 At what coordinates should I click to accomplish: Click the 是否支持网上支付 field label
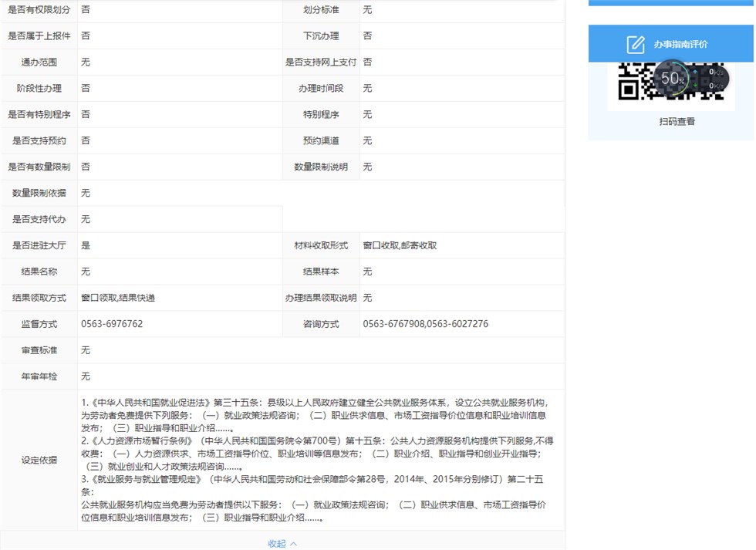[x=321, y=62]
